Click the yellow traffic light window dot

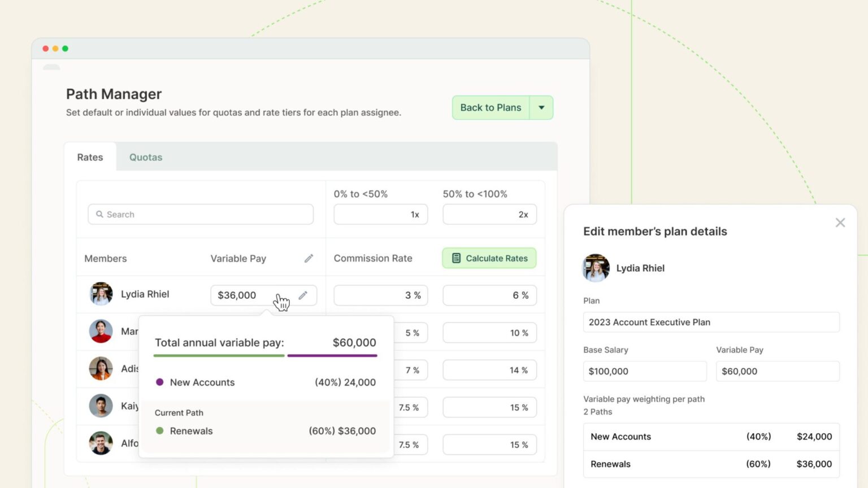pos(55,49)
